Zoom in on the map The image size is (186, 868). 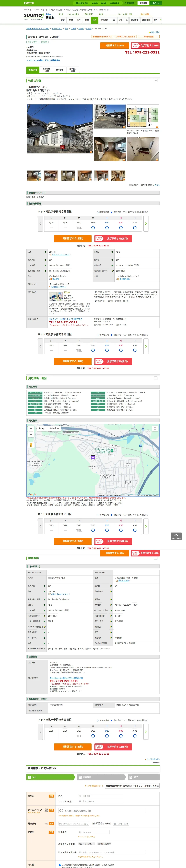pyautogui.click(x=31, y=429)
